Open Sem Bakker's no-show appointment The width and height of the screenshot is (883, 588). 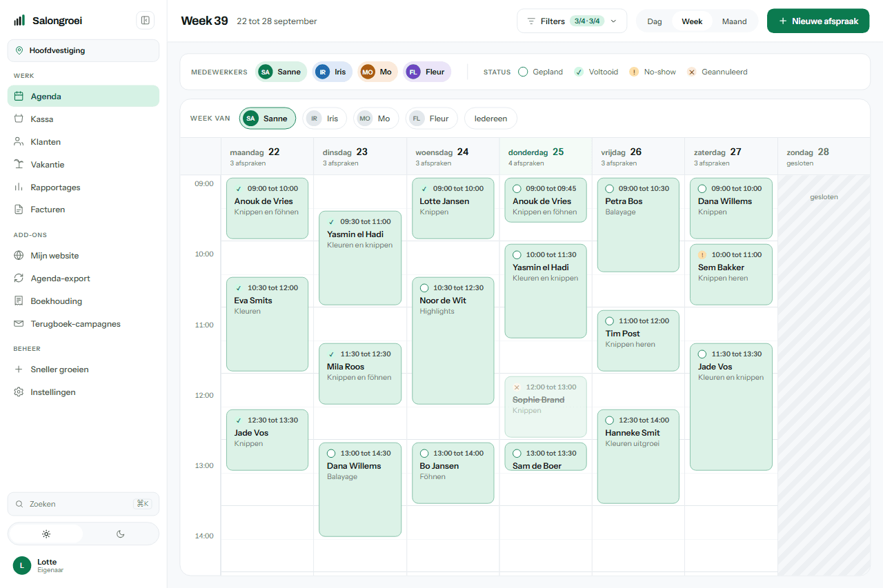pos(731,274)
